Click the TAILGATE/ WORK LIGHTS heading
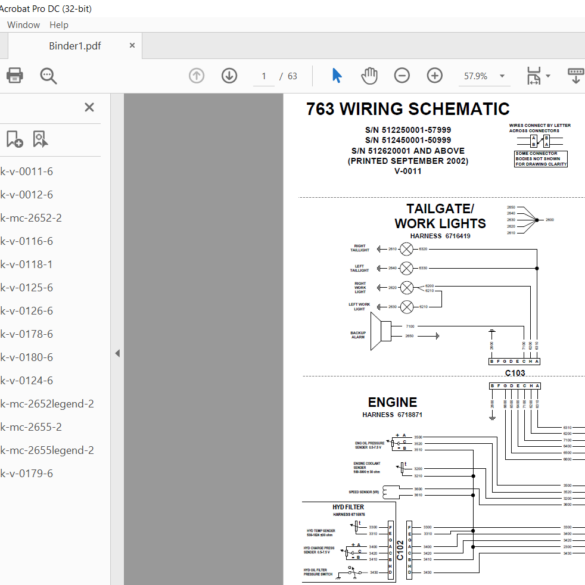Viewport: 585px width, 585px height. tap(440, 216)
